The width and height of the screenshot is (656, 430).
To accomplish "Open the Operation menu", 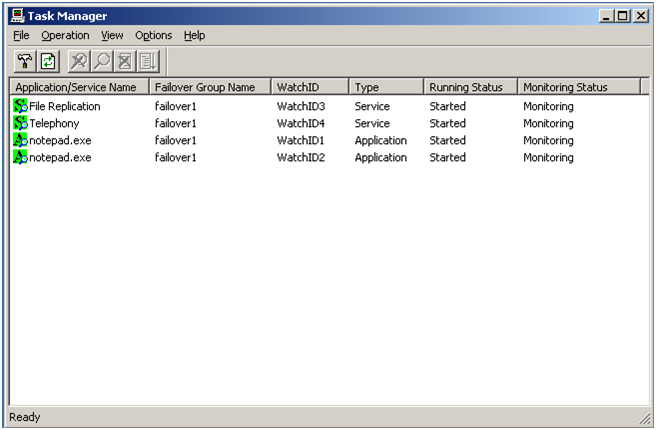I will 65,35.
